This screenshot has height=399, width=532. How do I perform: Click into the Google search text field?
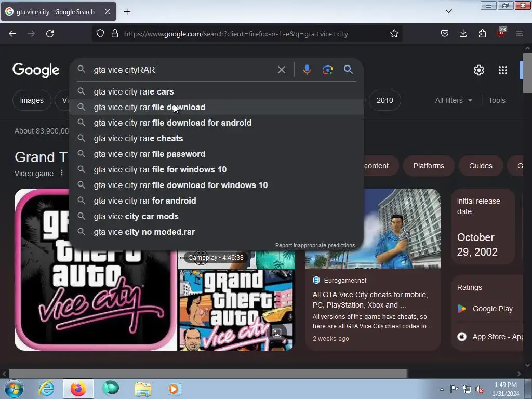pyautogui.click(x=183, y=70)
